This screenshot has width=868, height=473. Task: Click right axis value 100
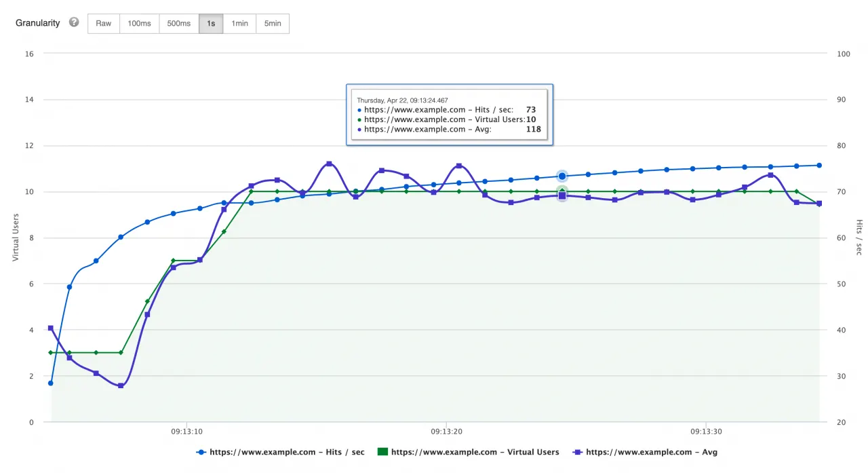point(844,54)
